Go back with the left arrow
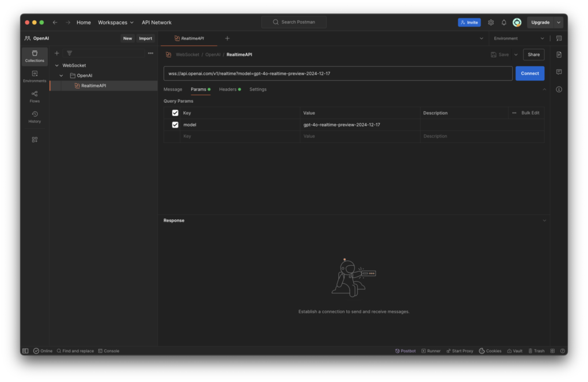588x382 pixels. point(55,22)
